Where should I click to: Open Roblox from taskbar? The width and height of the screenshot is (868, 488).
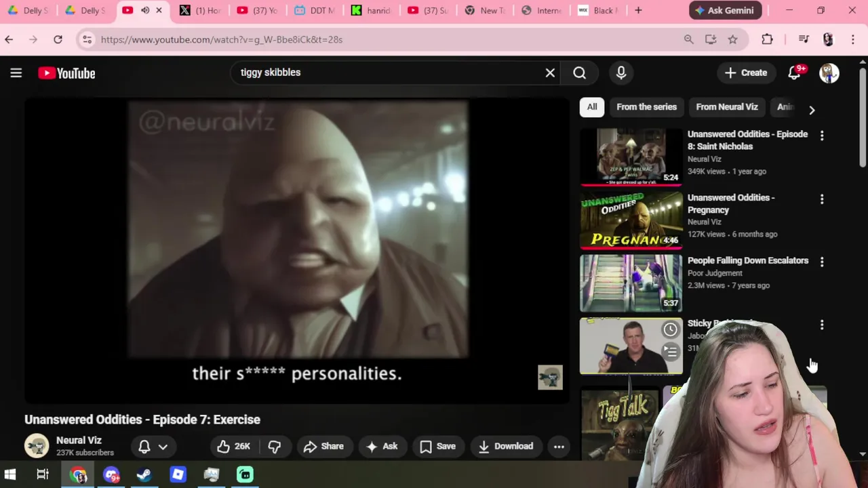click(x=178, y=474)
